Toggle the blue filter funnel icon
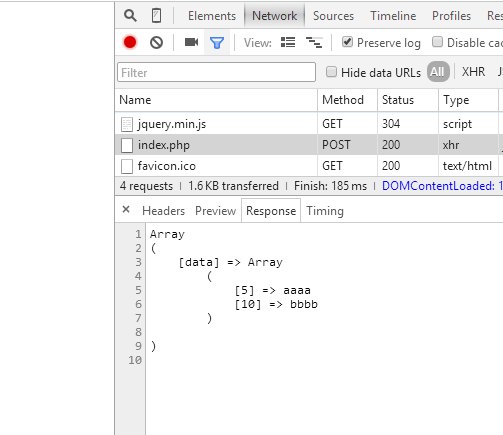This screenshot has height=435, width=503. pos(217,43)
